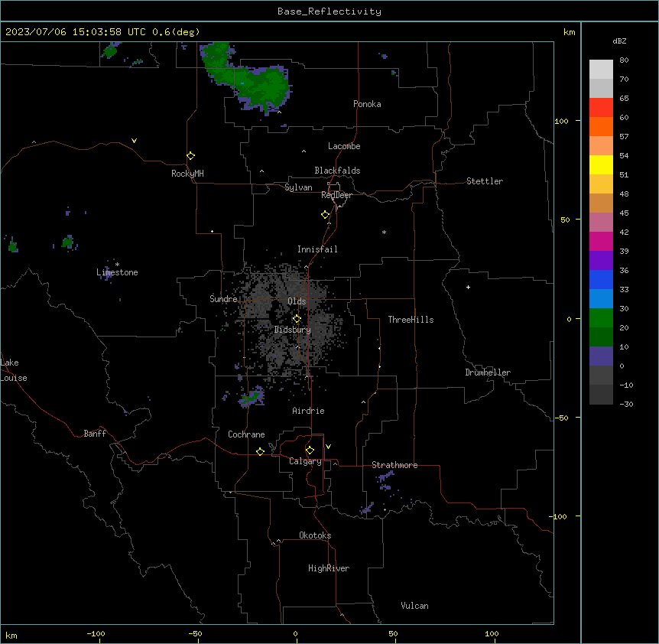Viewport: 659px width, 644px height.
Task: Click the white asterisk marker east of Innisfail
Action: tap(384, 232)
